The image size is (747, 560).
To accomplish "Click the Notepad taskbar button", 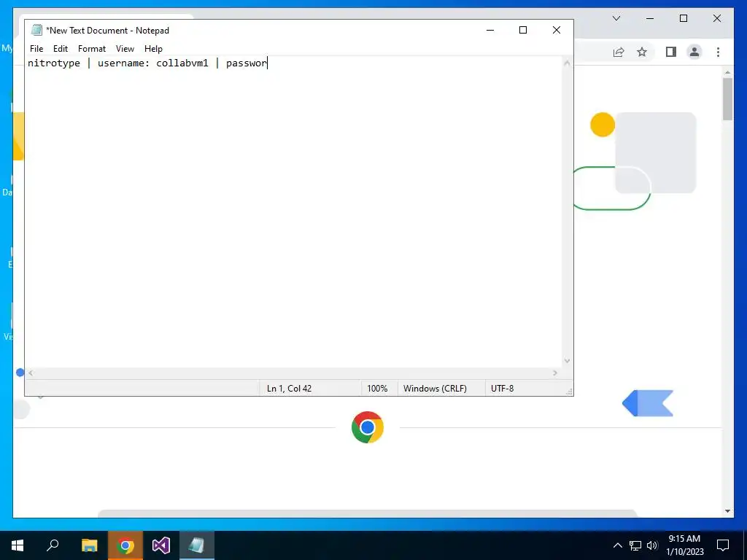I will point(197,545).
